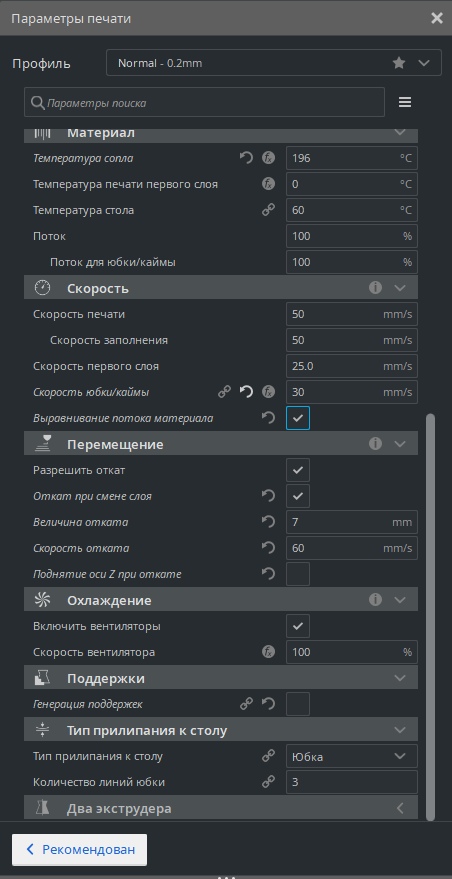
Task: Disable the Выравнивание потока материала checkbox
Action: click(x=298, y=418)
